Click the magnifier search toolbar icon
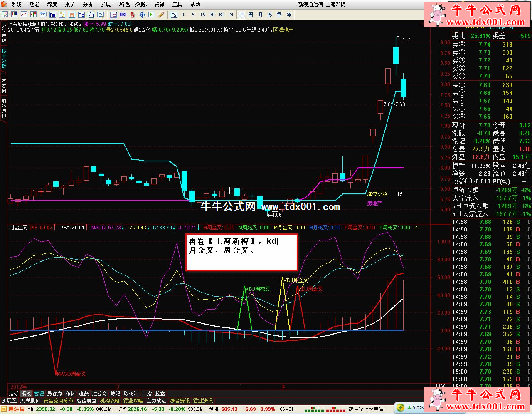Screen dimensions: 532x414 [x=101, y=15]
